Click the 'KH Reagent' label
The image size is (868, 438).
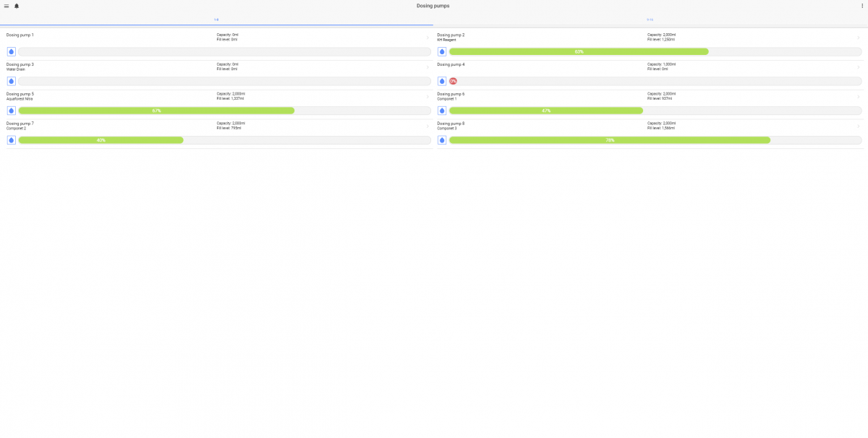(447, 40)
